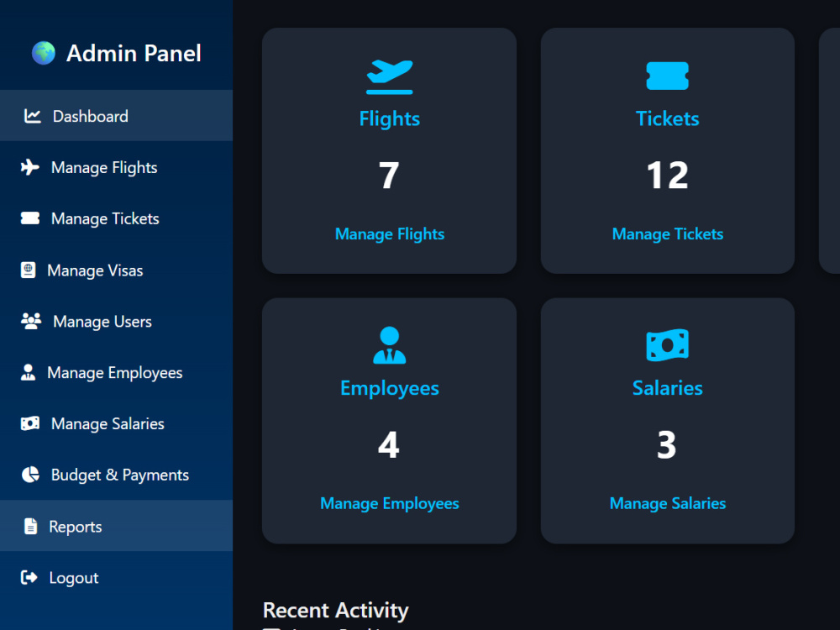Click the ticket icon on the Tickets card
This screenshot has width=840, height=630.
click(x=668, y=76)
